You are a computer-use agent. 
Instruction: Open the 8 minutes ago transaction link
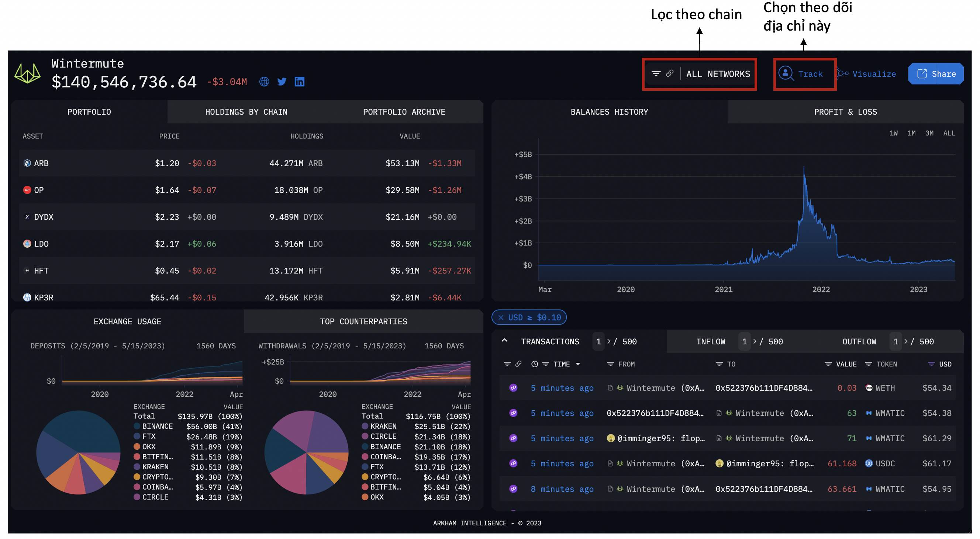pos(562,489)
